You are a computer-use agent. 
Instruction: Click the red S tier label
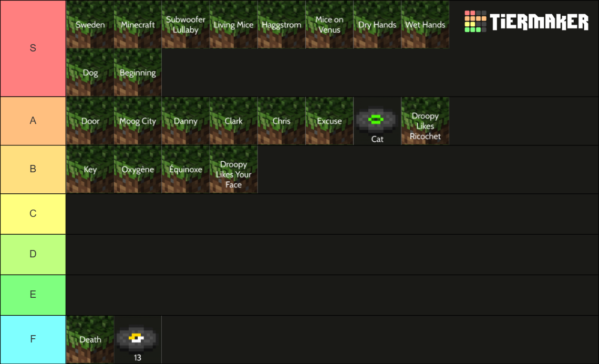coord(33,48)
